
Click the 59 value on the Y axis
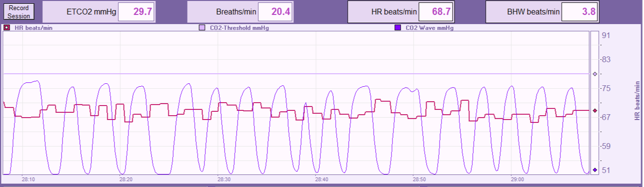coord(606,146)
